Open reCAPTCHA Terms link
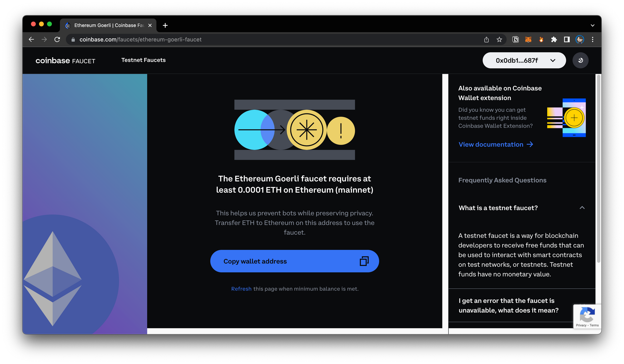This screenshot has height=364, width=624. [x=594, y=325]
